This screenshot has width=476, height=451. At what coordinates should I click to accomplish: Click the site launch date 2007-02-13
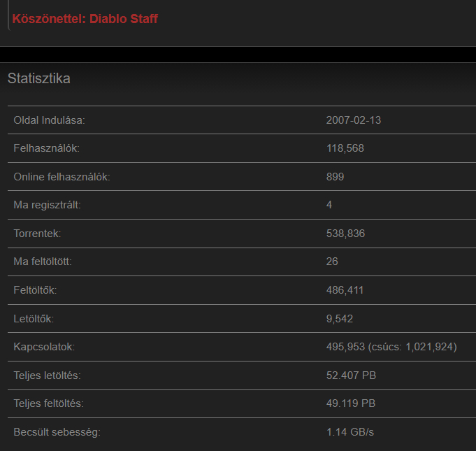click(x=354, y=120)
